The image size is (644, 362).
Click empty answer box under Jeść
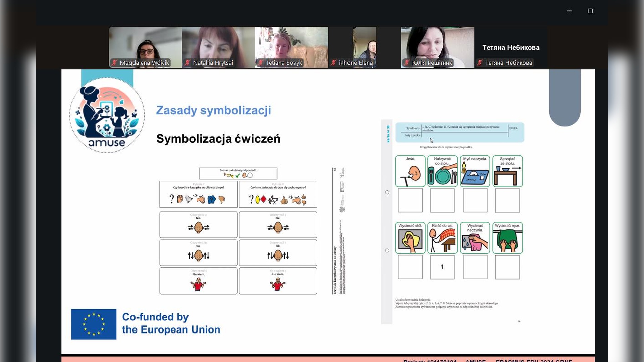point(410,200)
